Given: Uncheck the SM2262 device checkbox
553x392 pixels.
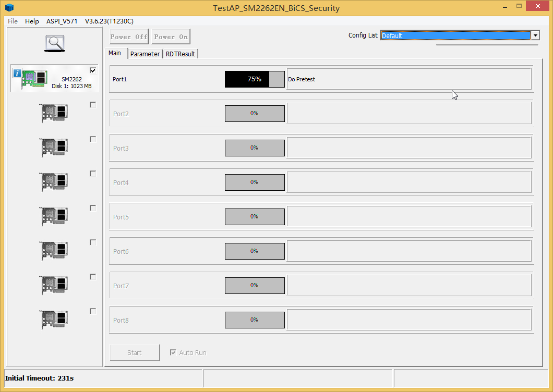Looking at the screenshot, I should tap(93, 70).
